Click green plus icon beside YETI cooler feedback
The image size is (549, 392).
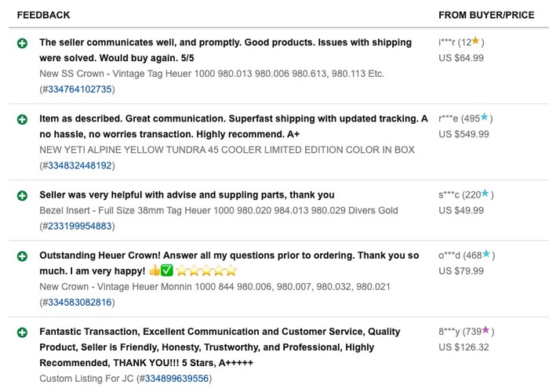pyautogui.click(x=23, y=119)
